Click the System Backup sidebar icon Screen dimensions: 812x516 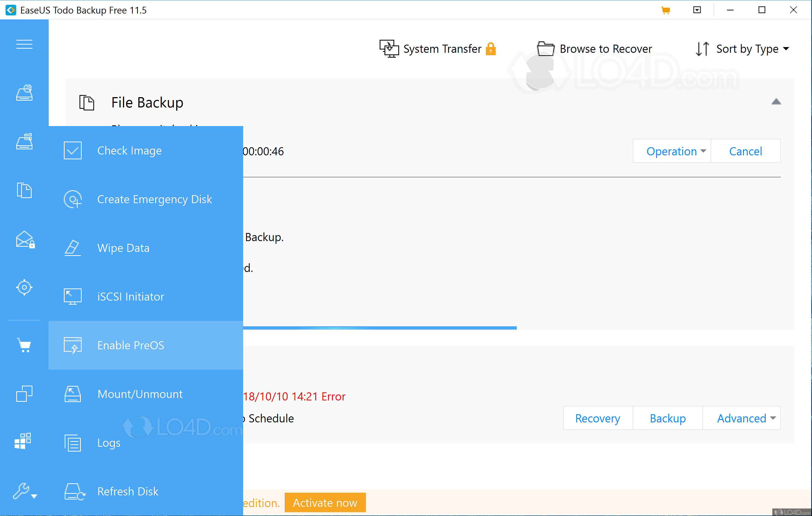24,141
